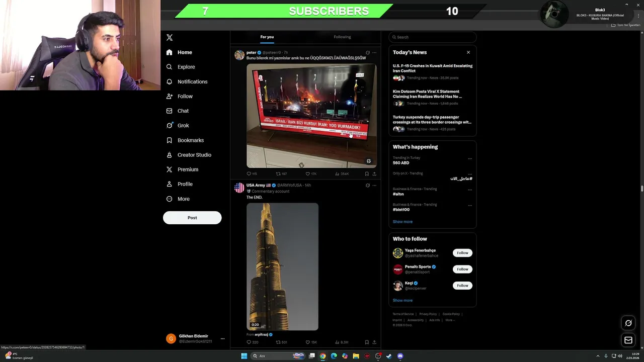This screenshot has height=362, width=644.
Task: Click Show more under Who to follow
Action: (x=403, y=300)
